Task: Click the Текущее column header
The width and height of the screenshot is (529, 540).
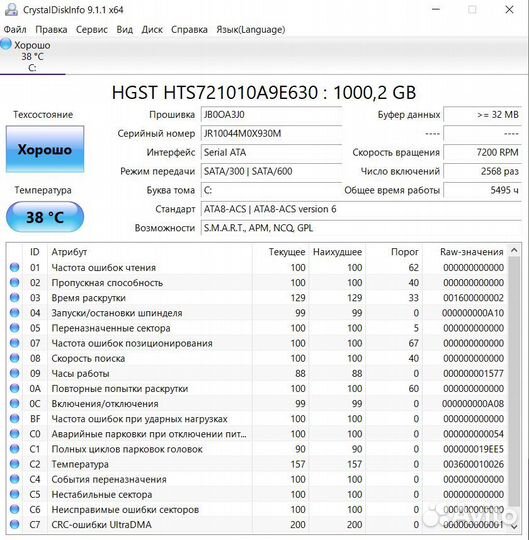Action: point(280,252)
